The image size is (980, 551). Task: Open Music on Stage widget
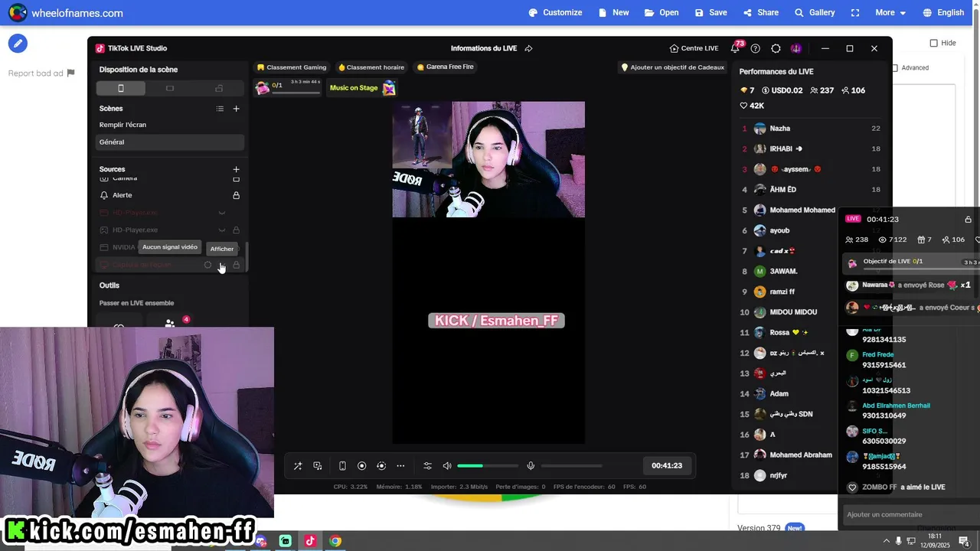point(362,88)
